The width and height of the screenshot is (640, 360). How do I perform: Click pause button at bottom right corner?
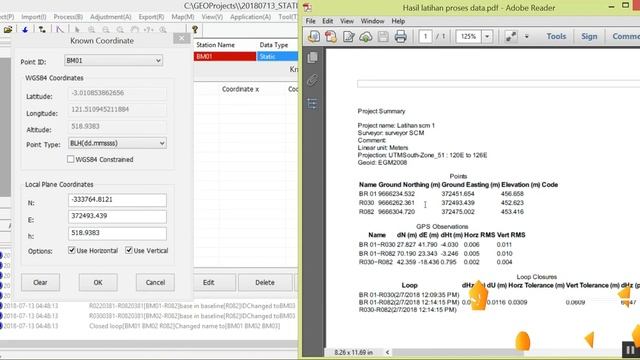[x=631, y=350]
